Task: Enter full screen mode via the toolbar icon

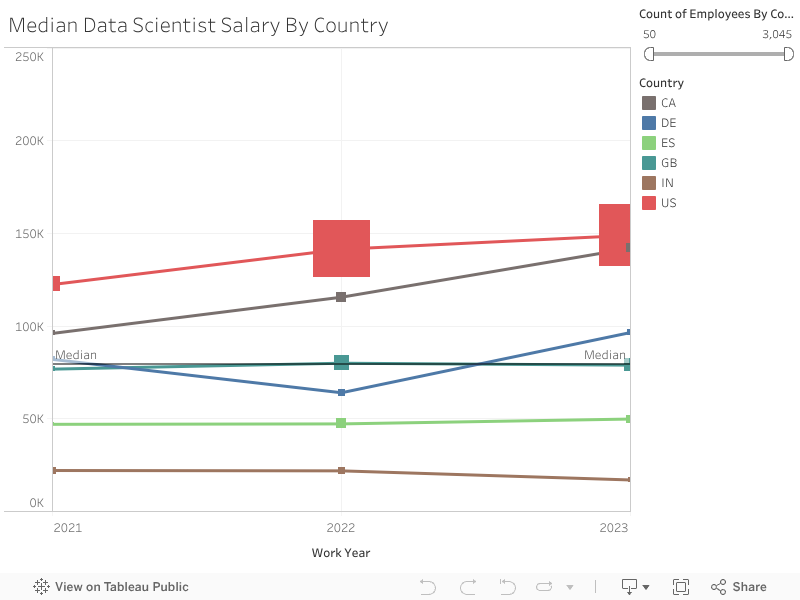Action: point(681,586)
